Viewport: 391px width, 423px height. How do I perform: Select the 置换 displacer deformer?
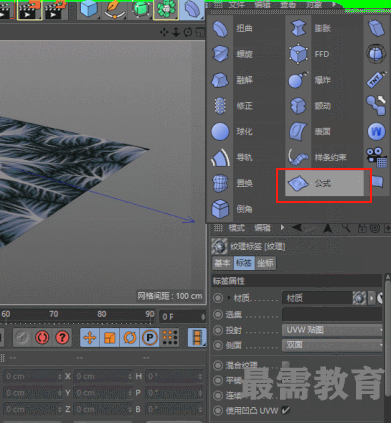pos(232,183)
